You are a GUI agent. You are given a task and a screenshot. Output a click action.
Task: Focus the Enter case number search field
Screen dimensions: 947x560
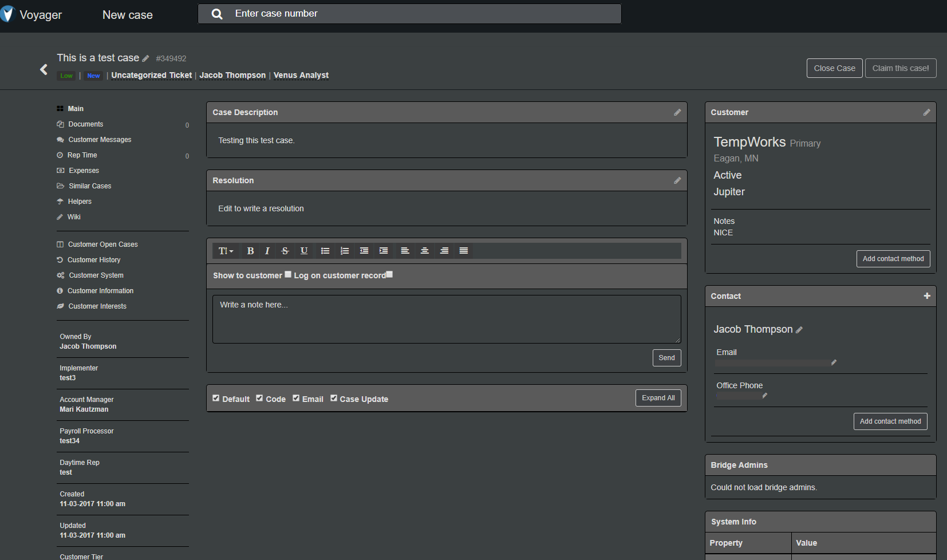tap(409, 14)
